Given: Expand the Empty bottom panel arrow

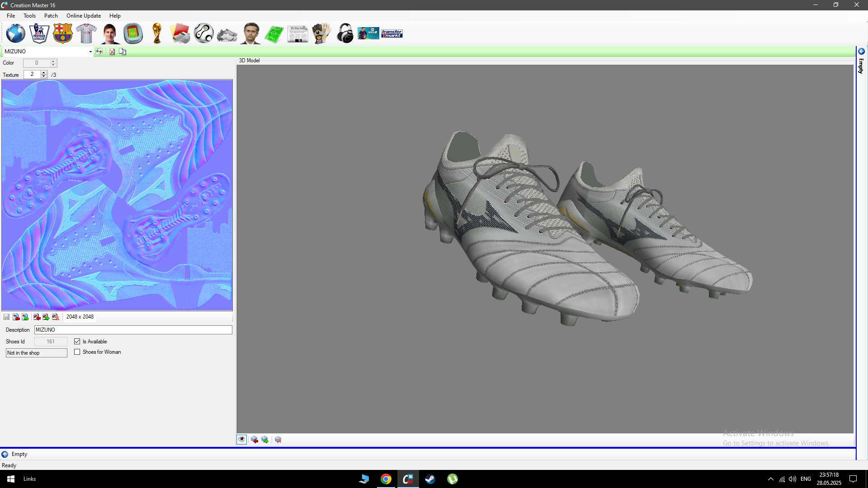Looking at the screenshot, I should point(5,454).
